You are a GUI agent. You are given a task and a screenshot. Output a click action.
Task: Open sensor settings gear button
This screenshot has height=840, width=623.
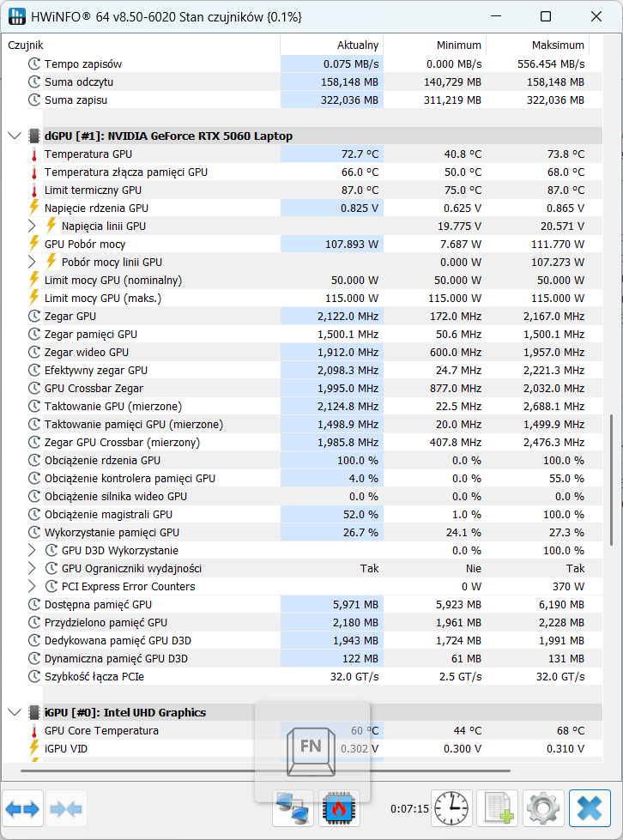[x=543, y=808]
